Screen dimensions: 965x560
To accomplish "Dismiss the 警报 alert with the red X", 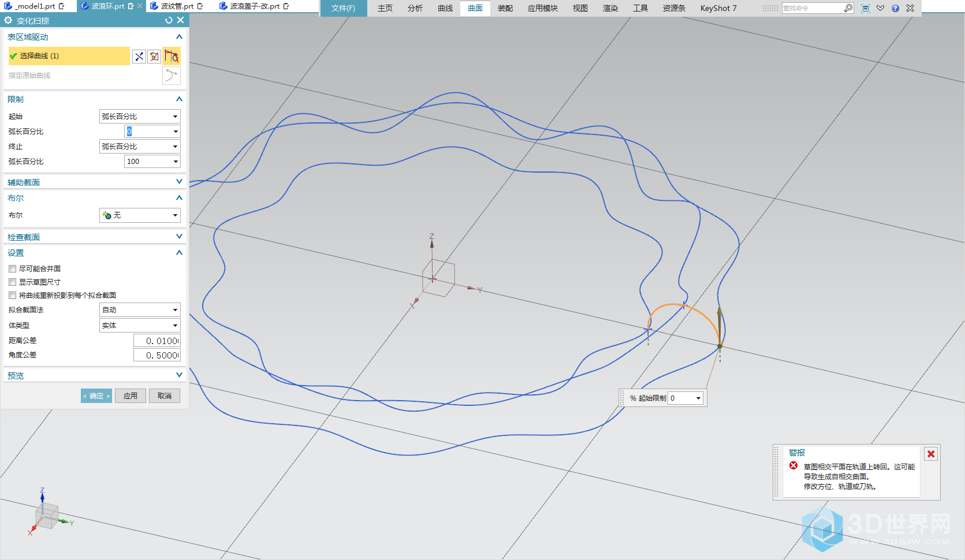I will (x=931, y=454).
